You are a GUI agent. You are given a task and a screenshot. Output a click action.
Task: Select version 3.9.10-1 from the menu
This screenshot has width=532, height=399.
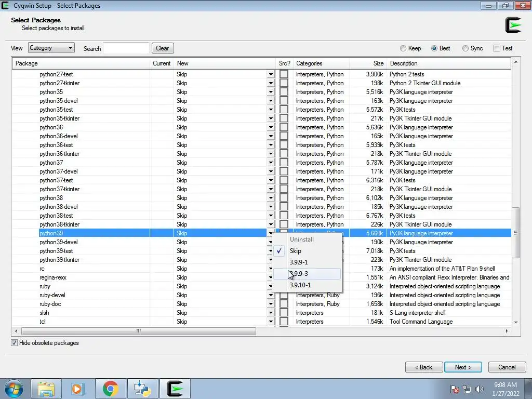[x=307, y=285]
